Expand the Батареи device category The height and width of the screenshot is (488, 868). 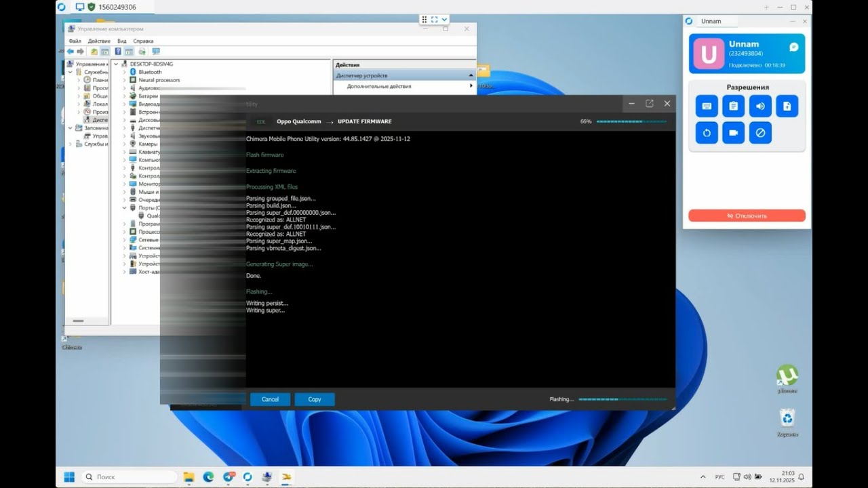click(124, 96)
